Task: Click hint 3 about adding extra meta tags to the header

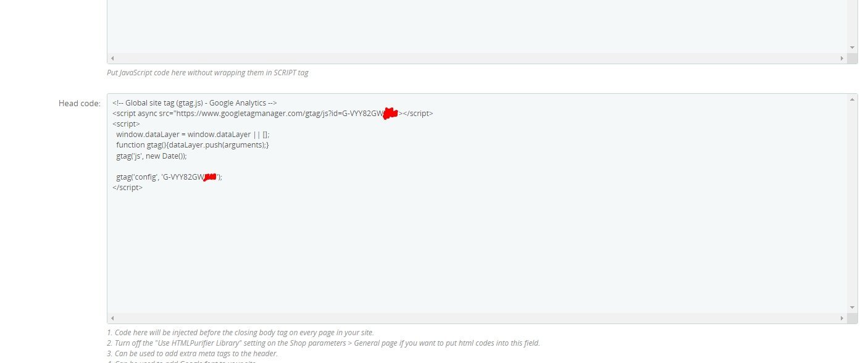Action: coord(193,353)
